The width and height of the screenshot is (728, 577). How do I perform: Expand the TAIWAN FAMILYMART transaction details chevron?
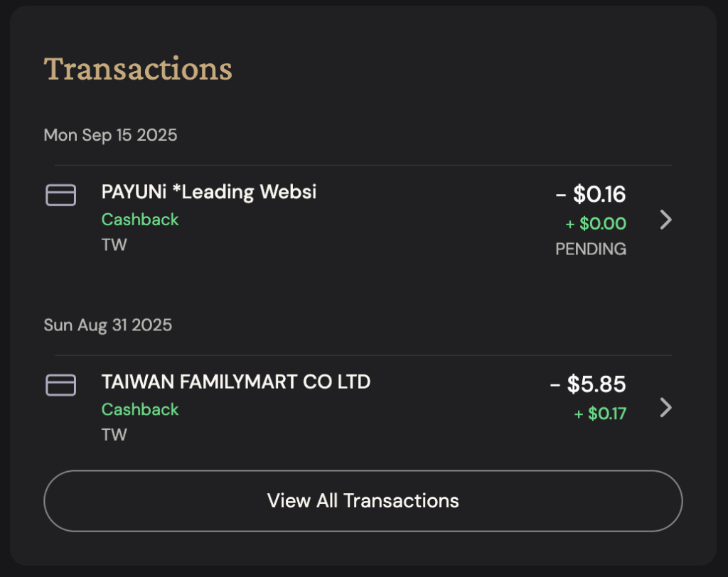pyautogui.click(x=666, y=408)
